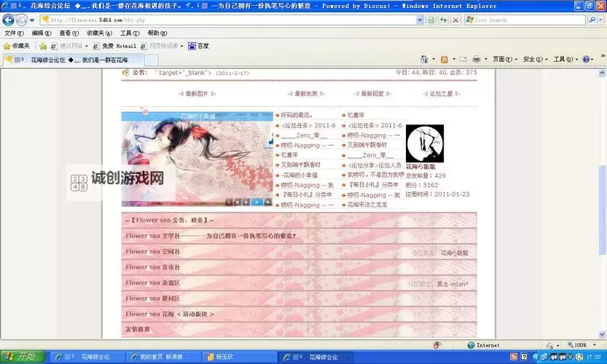607x364 pixels.
Task: Click the Windows 开始 Start button
Action: (x=20, y=357)
